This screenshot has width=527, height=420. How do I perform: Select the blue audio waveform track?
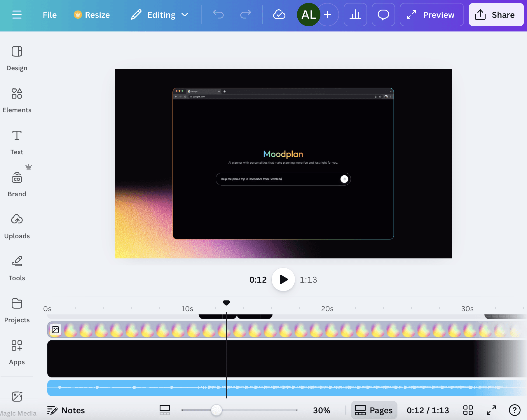(287, 388)
